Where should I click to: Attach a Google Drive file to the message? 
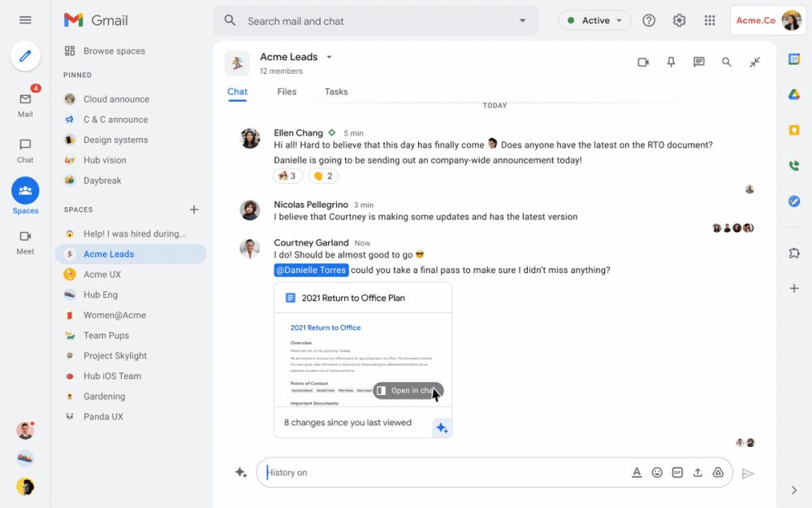(x=718, y=472)
